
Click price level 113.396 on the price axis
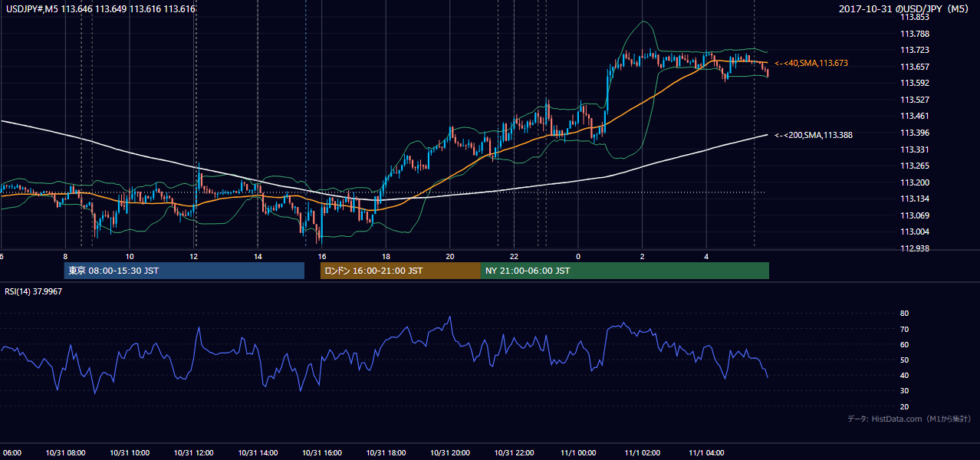916,133
